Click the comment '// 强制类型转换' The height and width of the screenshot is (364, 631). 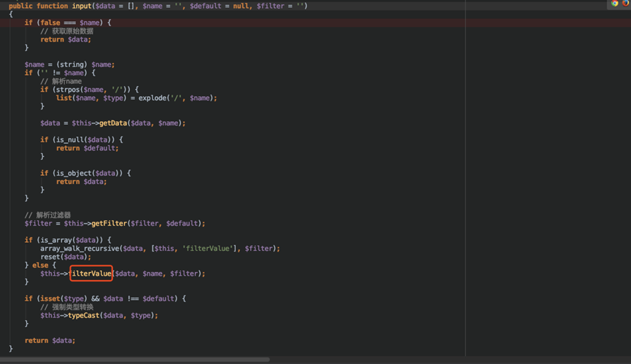67,307
